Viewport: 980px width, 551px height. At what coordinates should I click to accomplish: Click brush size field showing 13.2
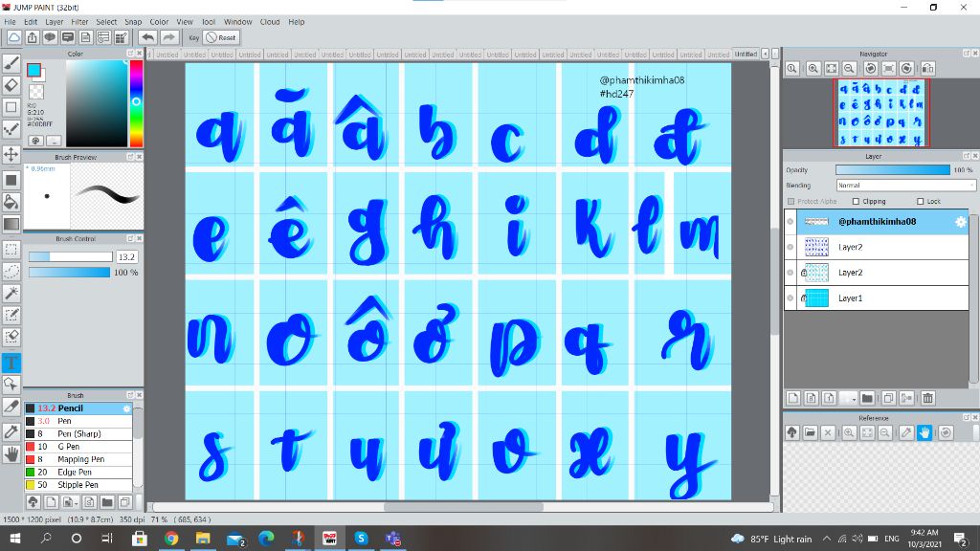tap(127, 256)
